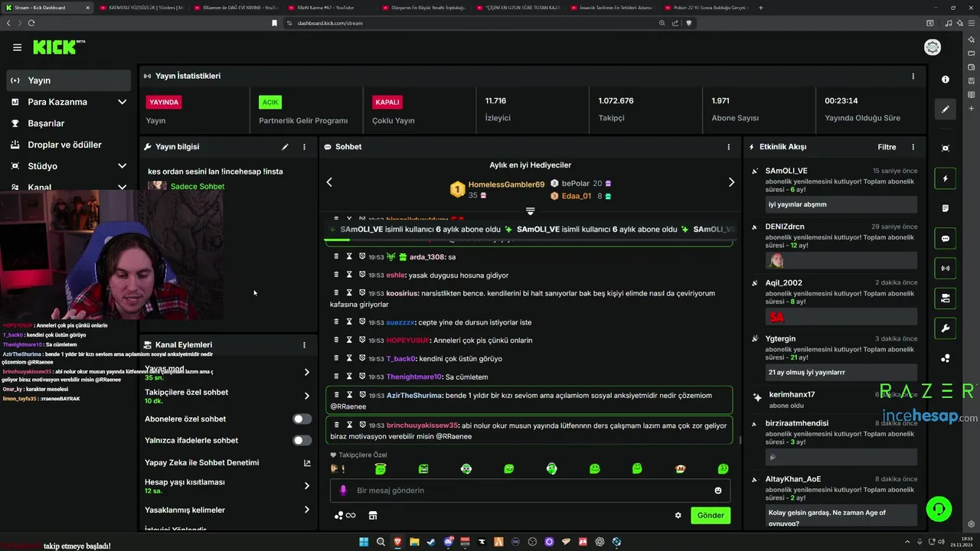Screen dimensions: 980x551
Task: Open the notes document icon in sidebar
Action: [x=946, y=208]
